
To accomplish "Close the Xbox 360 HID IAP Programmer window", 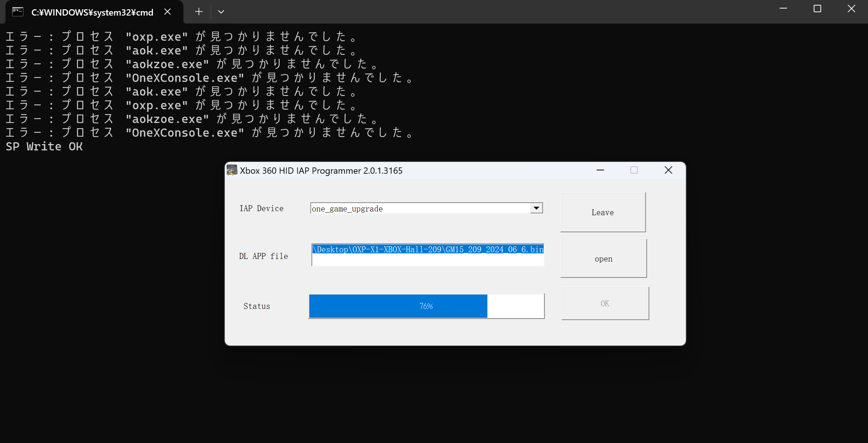I will coord(668,170).
